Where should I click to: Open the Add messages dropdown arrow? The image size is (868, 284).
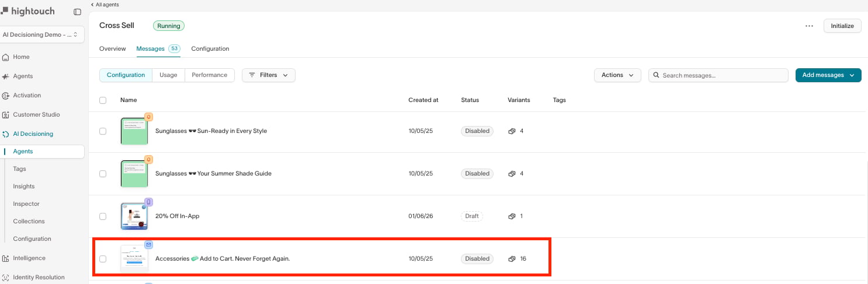852,75
